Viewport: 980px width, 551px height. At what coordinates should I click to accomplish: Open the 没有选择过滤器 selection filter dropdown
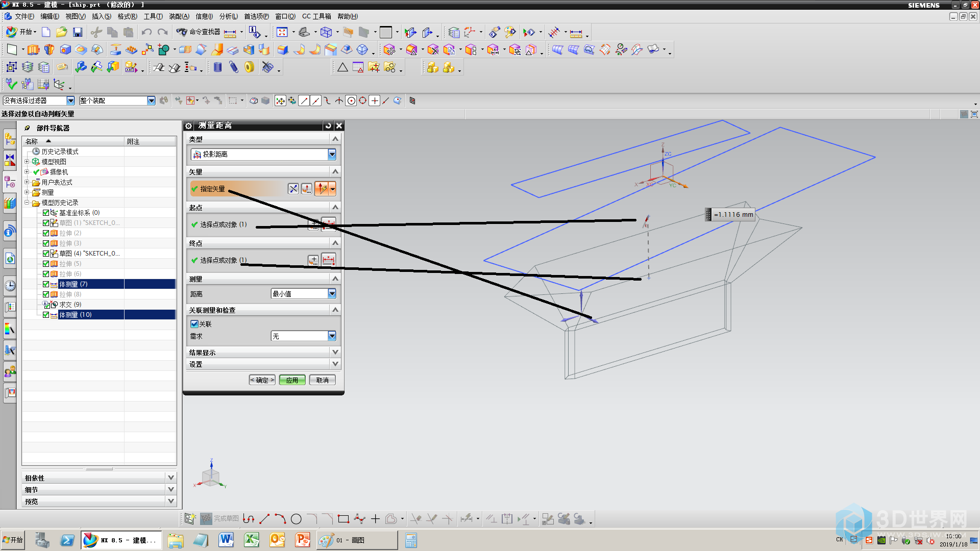[x=39, y=101]
